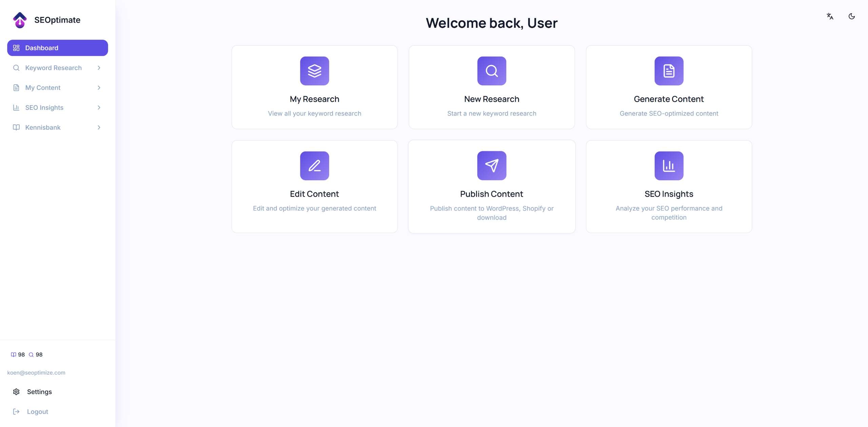This screenshot has width=868, height=427.
Task: Expand the Kennisbank chevron
Action: click(x=99, y=127)
